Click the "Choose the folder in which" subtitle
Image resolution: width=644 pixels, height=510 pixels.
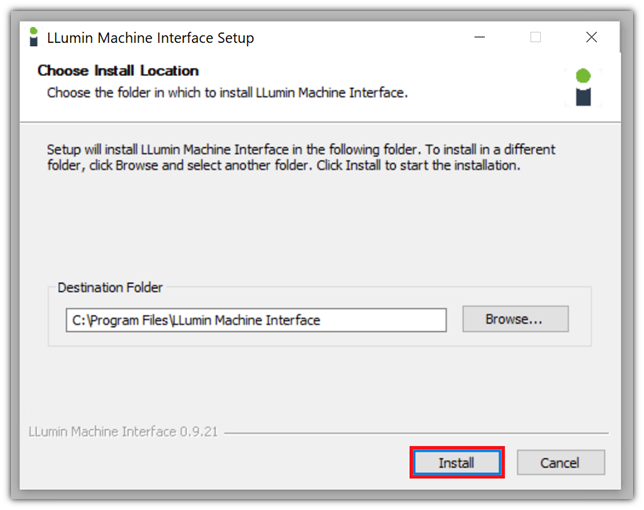[x=227, y=93]
